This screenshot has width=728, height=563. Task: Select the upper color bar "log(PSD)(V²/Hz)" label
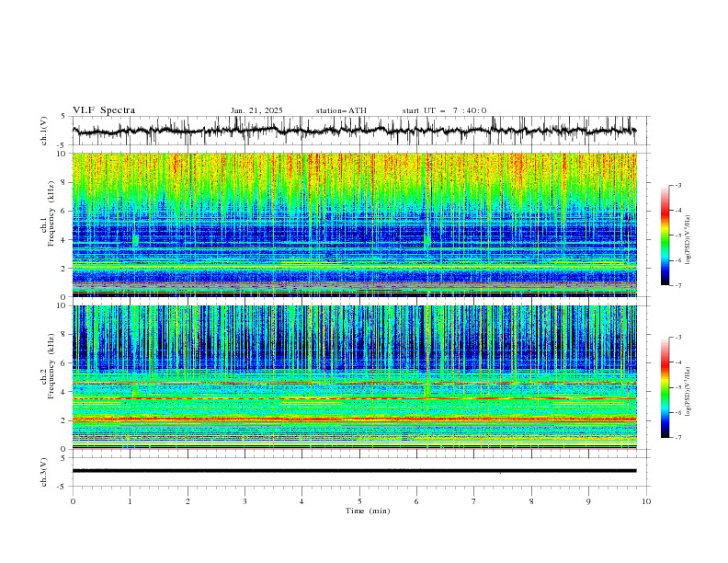click(688, 240)
